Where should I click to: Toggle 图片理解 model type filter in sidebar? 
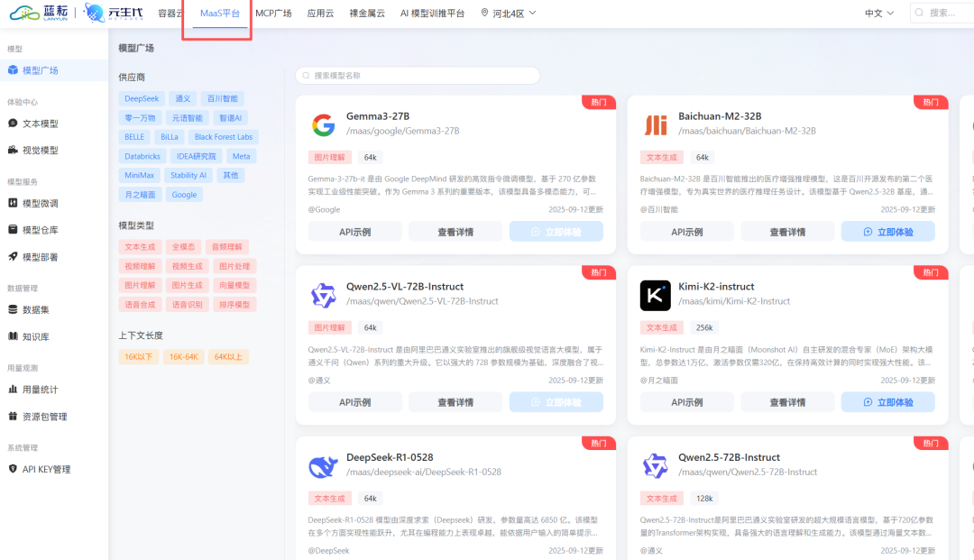click(140, 286)
